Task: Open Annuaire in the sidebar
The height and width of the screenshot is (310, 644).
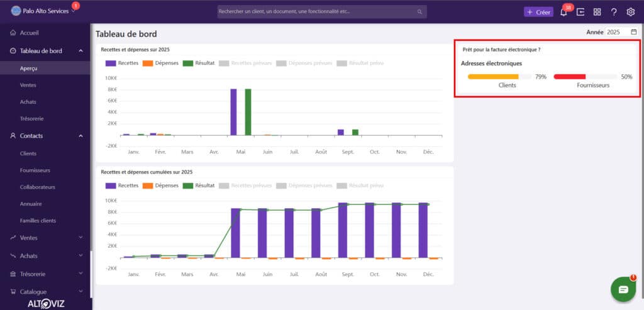Action: click(31, 204)
